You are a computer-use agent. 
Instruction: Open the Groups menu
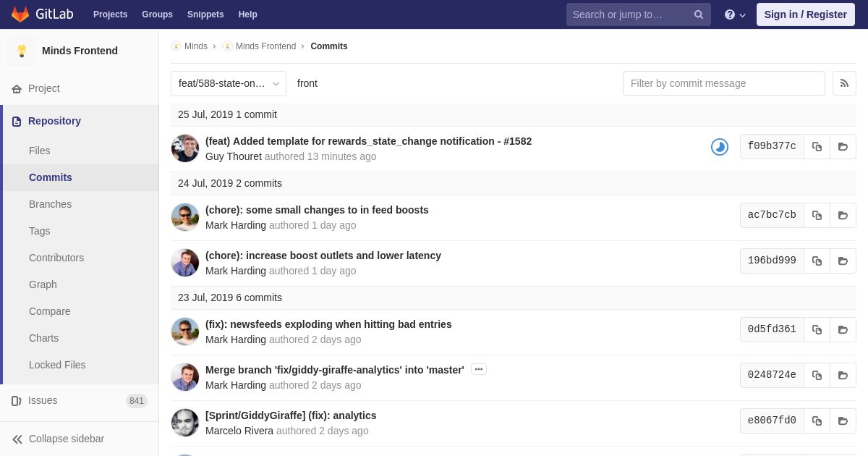click(x=157, y=14)
